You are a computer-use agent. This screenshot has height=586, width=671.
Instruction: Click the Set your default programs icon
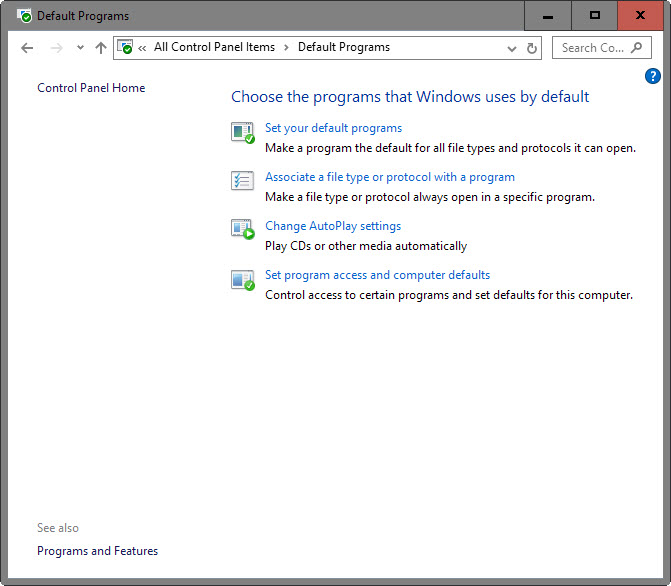point(243,132)
